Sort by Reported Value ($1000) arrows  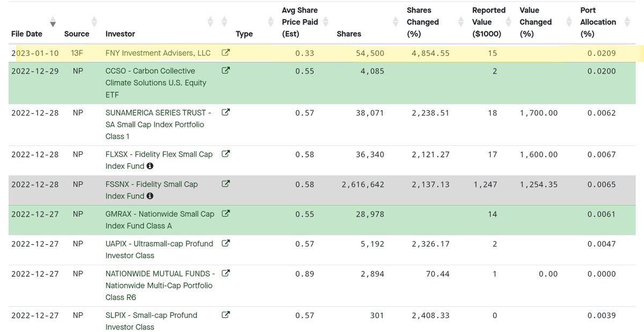click(x=508, y=22)
